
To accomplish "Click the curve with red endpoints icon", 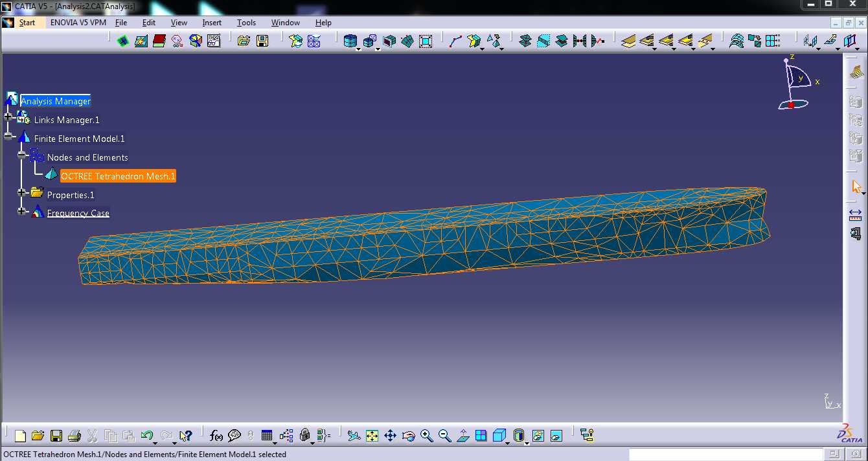I will (455, 41).
